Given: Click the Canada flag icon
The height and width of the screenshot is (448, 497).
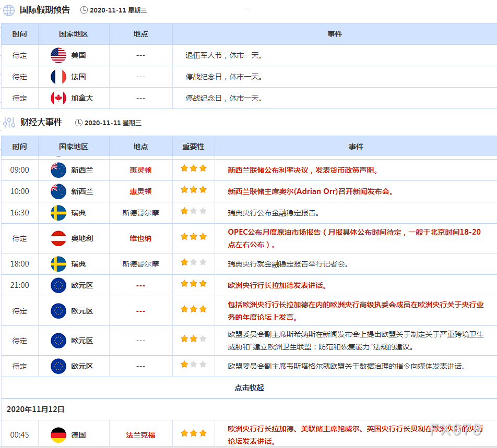Looking at the screenshot, I should click(x=58, y=98).
